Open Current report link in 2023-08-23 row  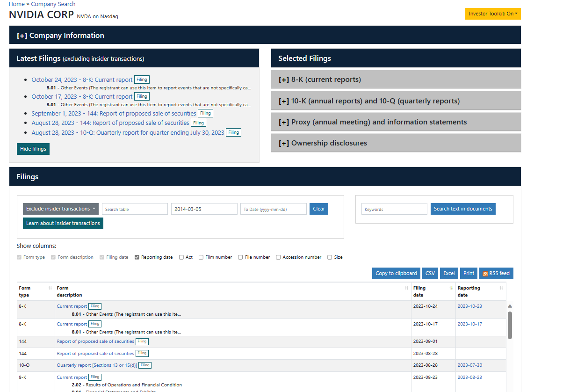point(72,377)
